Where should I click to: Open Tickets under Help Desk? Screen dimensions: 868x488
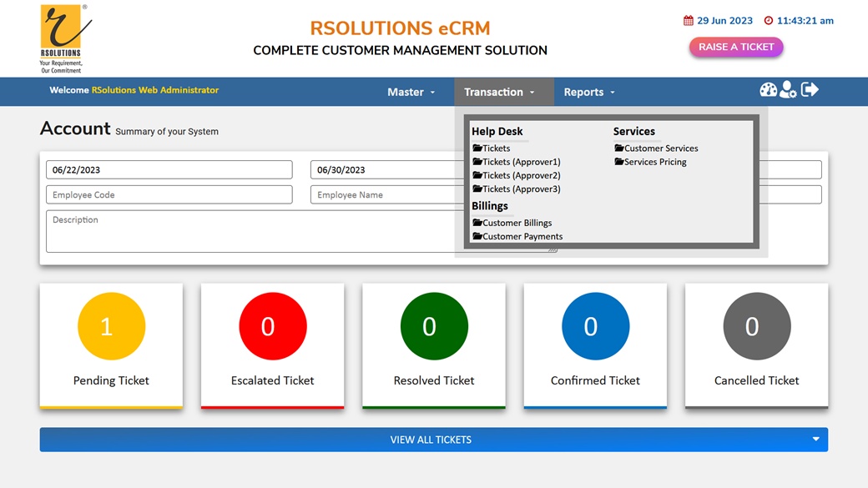496,148
